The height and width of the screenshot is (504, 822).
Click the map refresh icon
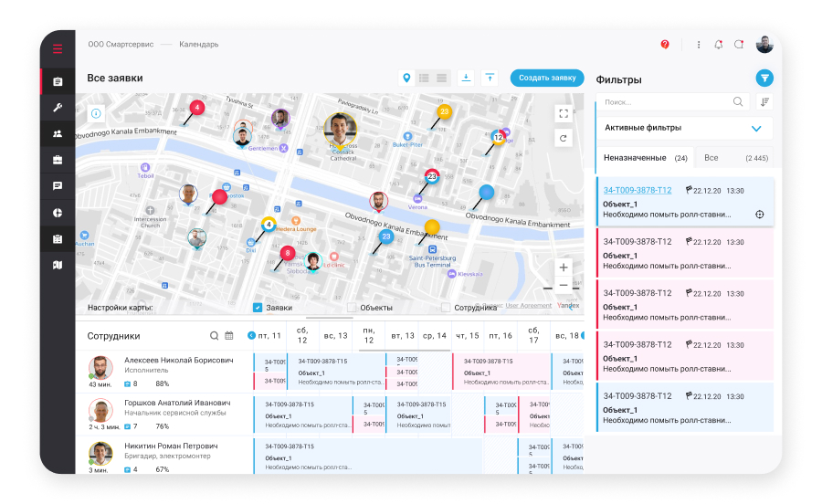coord(564,138)
